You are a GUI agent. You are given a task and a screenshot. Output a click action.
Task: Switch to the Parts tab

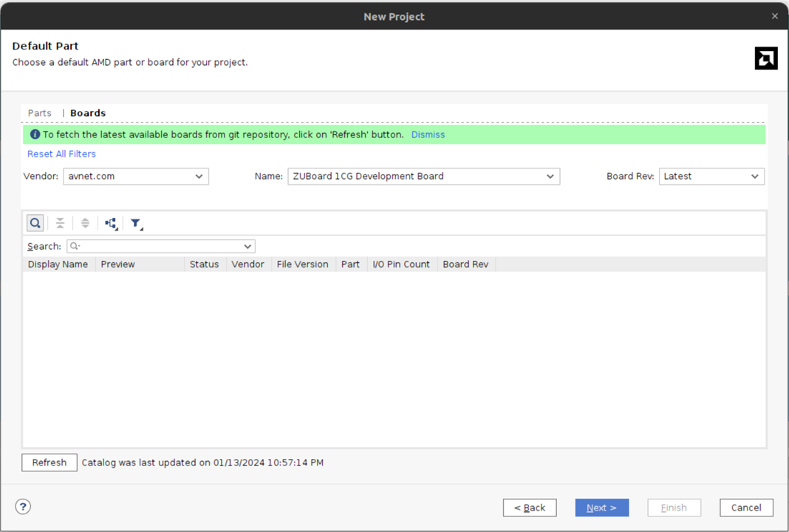(40, 113)
